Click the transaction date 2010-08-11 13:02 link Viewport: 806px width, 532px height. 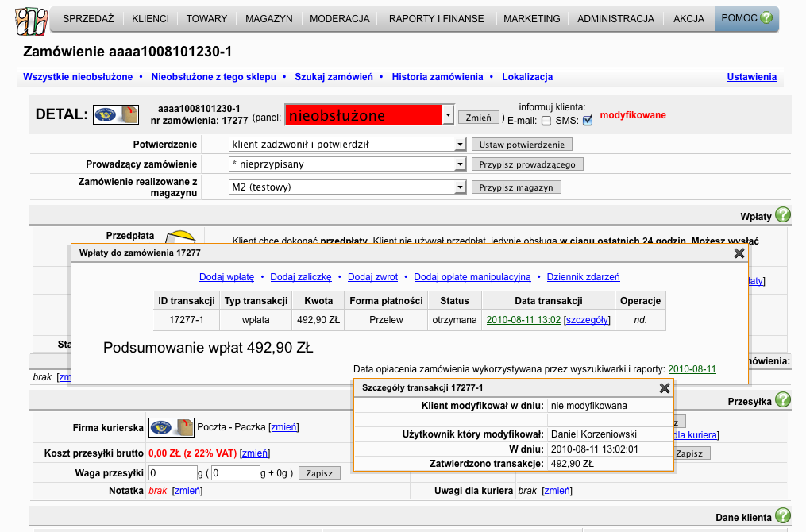pyautogui.click(x=523, y=320)
